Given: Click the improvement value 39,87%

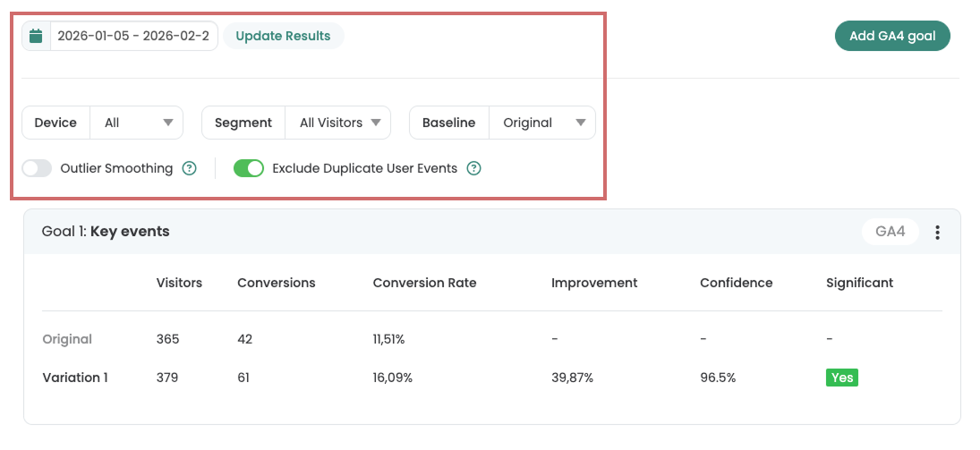Looking at the screenshot, I should tap(573, 378).
